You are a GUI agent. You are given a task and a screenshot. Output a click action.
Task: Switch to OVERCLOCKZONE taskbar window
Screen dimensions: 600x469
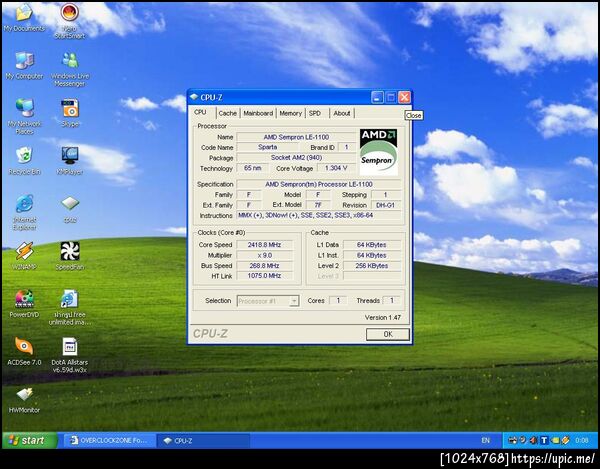110,441
